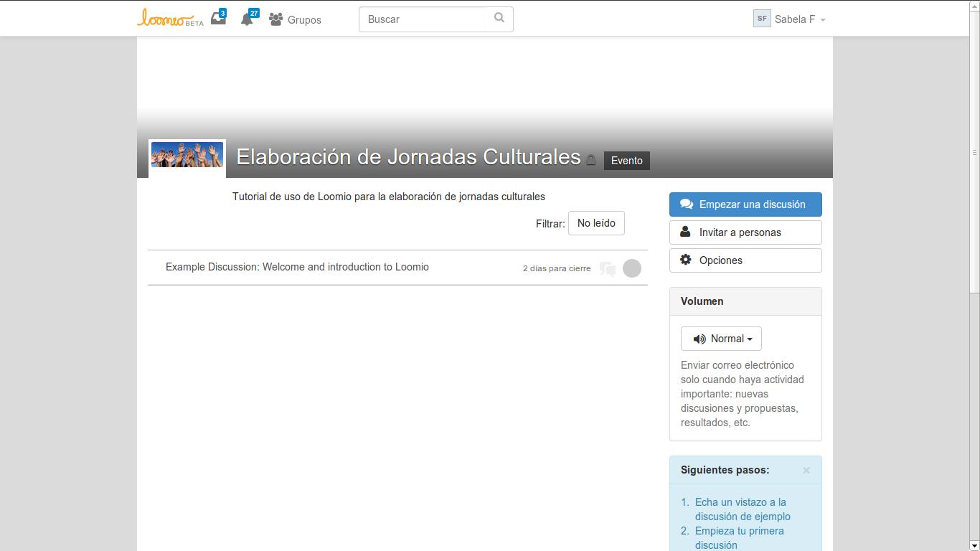Open the inbox icon with badge 3
Screen dimensions: 980x551
point(218,19)
